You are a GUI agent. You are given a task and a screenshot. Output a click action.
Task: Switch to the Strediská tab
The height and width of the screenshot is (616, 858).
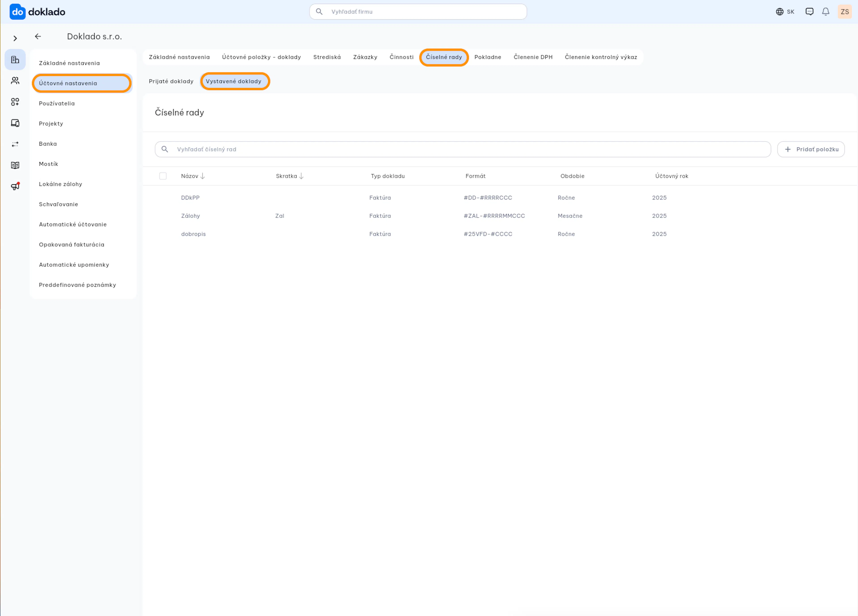[327, 57]
